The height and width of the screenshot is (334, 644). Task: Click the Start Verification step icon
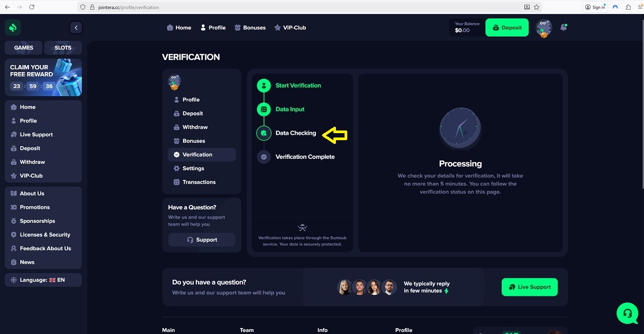point(264,85)
